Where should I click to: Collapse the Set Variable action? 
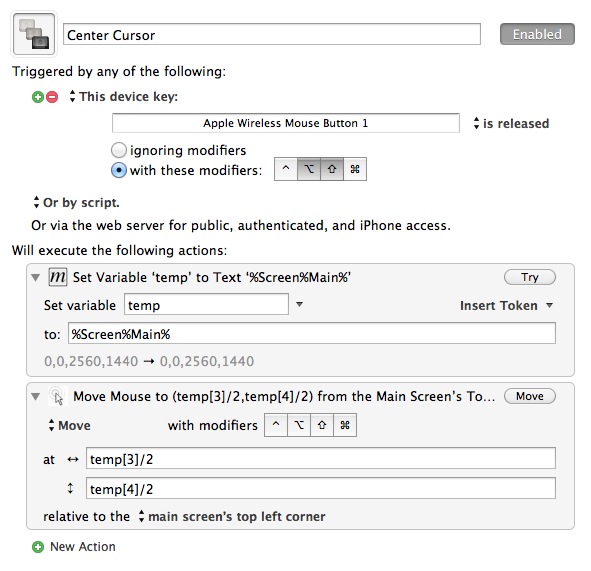[x=36, y=278]
